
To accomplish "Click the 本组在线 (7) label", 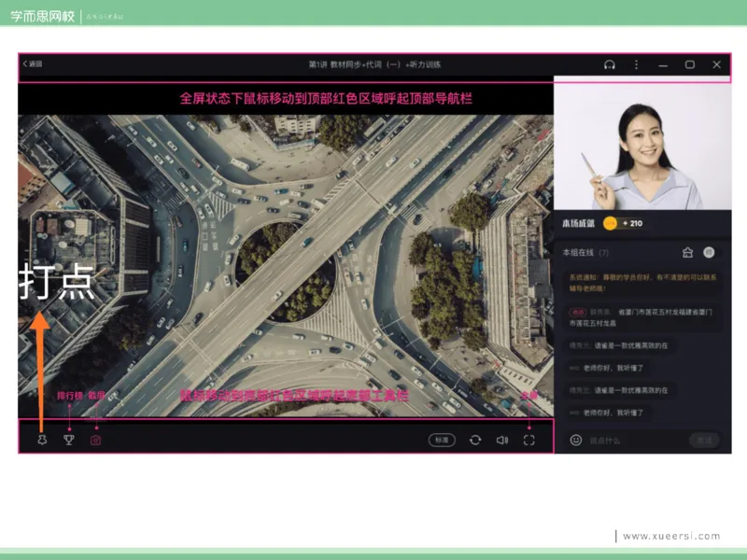I will coord(585,252).
